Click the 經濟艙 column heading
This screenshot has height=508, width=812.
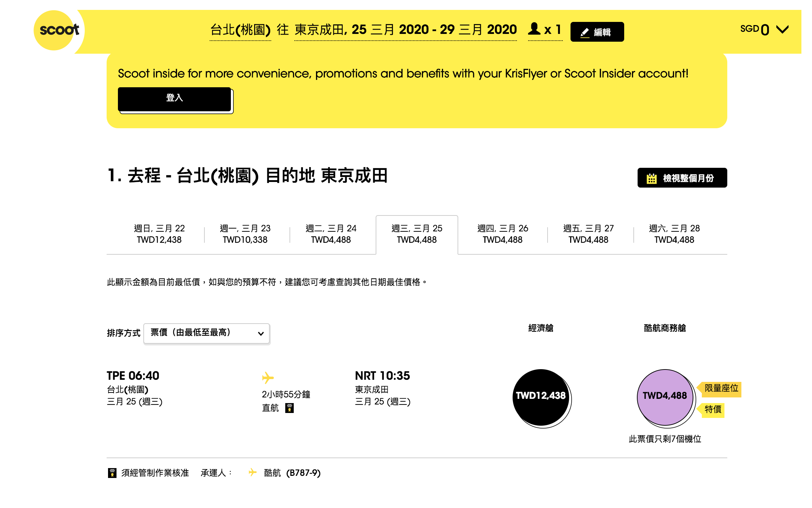[541, 328]
